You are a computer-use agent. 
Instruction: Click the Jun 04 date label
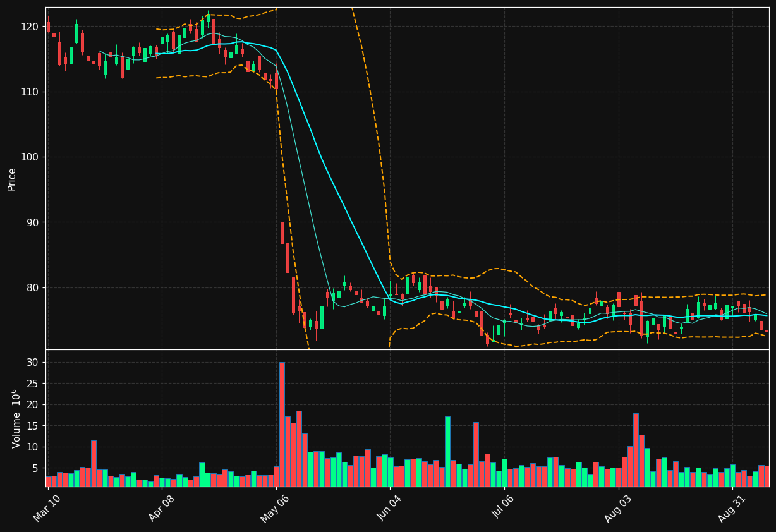point(389,508)
